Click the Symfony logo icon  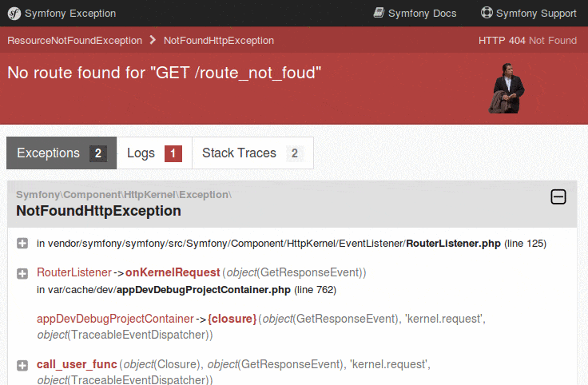14,14
